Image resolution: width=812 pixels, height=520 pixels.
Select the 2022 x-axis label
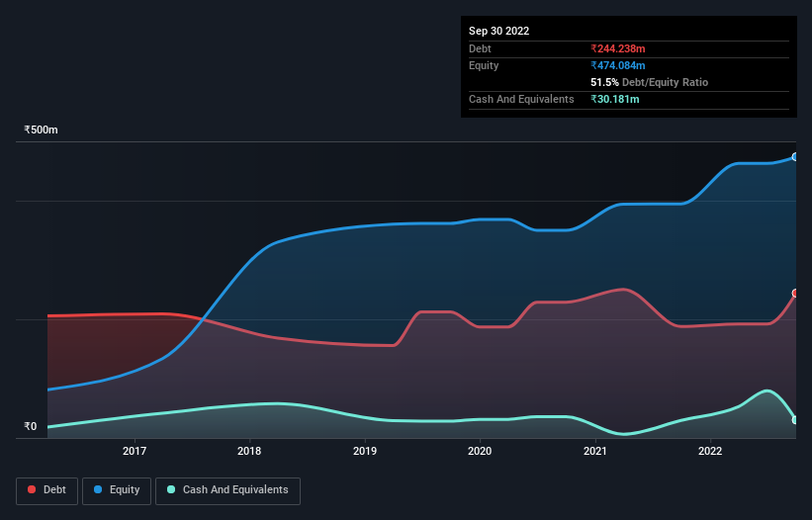(710, 451)
